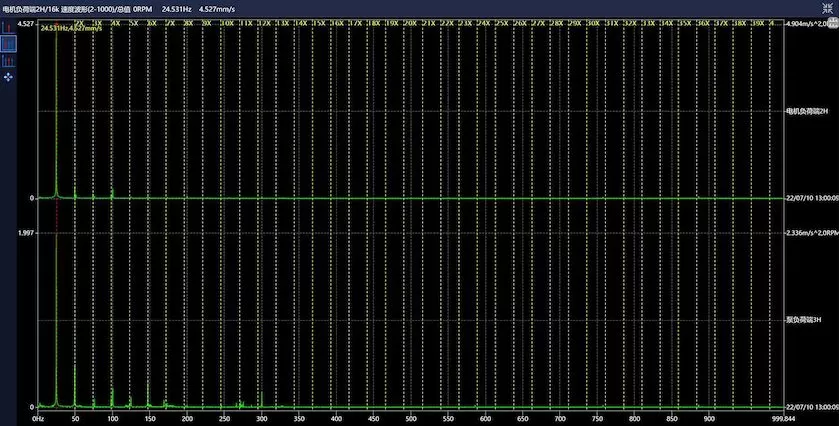Select the 电机负荷端2H channel label
The height and width of the screenshot is (426, 839).
click(810, 112)
